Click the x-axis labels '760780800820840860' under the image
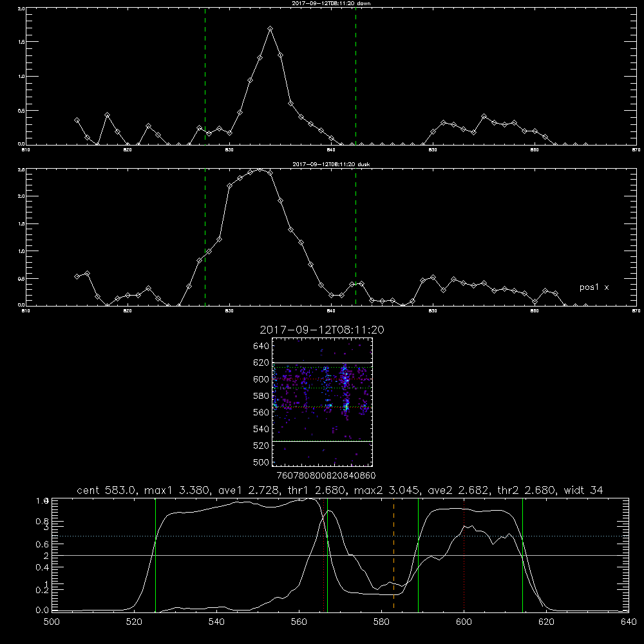This screenshot has height=644, width=644. 327,476
